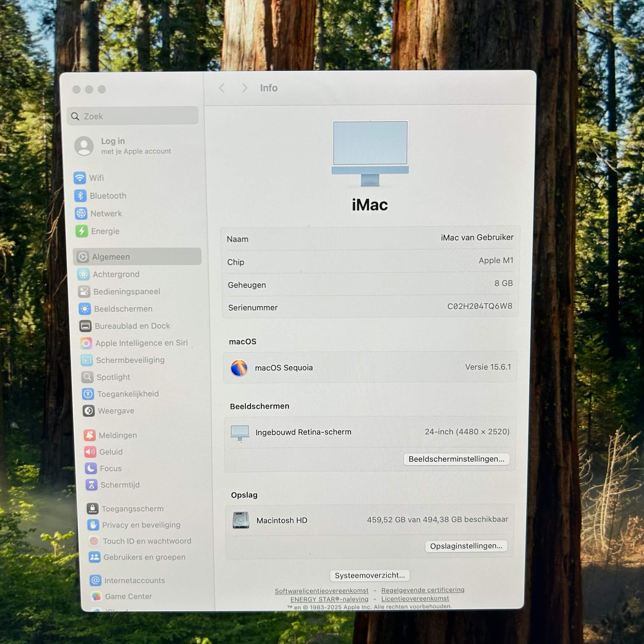
Task: Open Energie settings icon
Action: point(82,231)
